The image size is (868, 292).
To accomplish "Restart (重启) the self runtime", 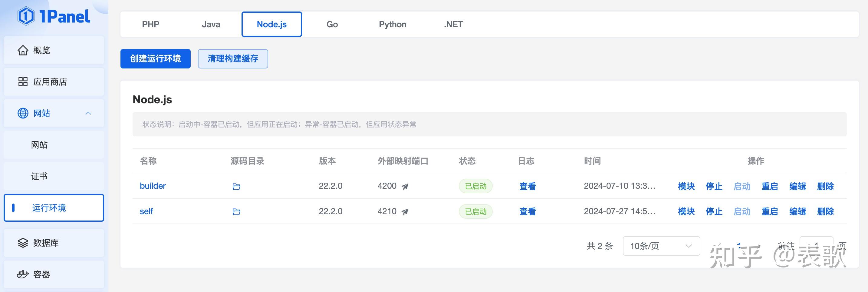I will coord(770,211).
